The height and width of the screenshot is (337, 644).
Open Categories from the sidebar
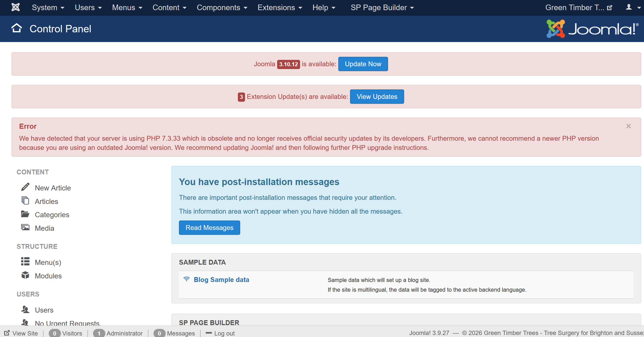coord(52,215)
